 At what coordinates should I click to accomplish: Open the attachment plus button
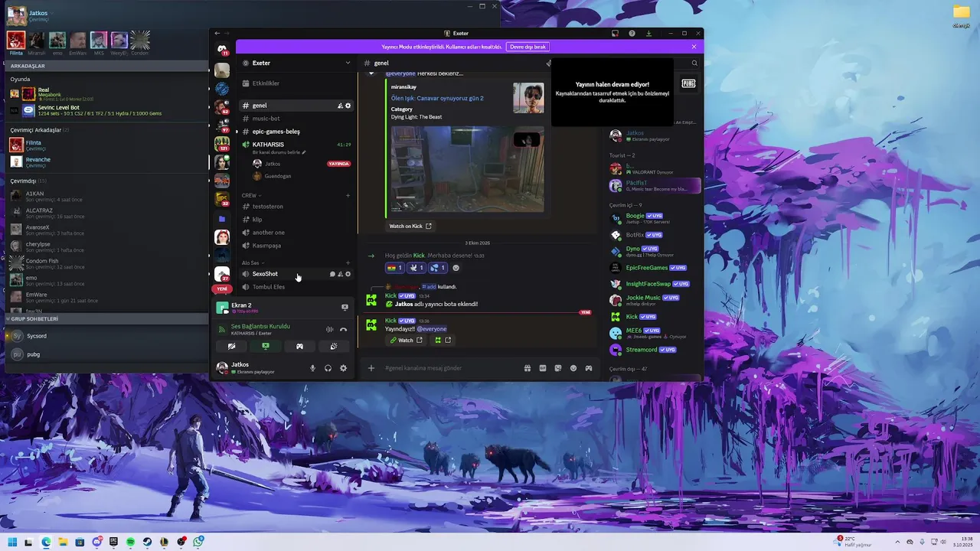coord(371,368)
